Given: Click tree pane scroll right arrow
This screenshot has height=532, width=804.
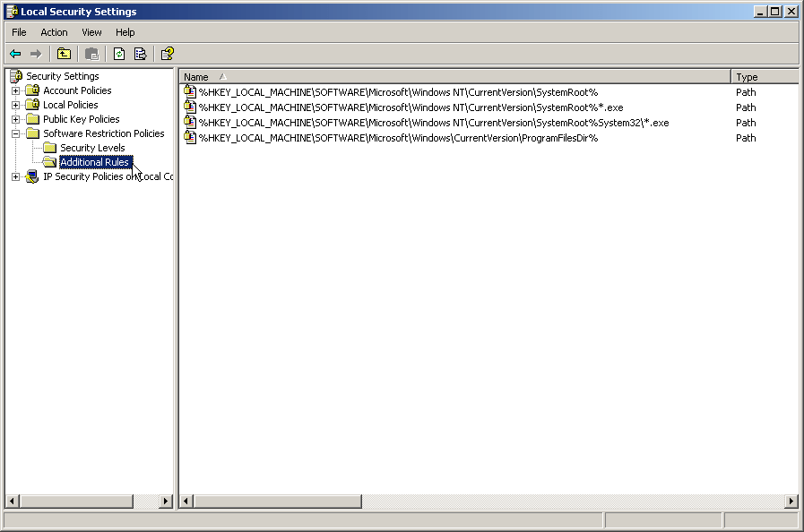Looking at the screenshot, I should click(166, 502).
